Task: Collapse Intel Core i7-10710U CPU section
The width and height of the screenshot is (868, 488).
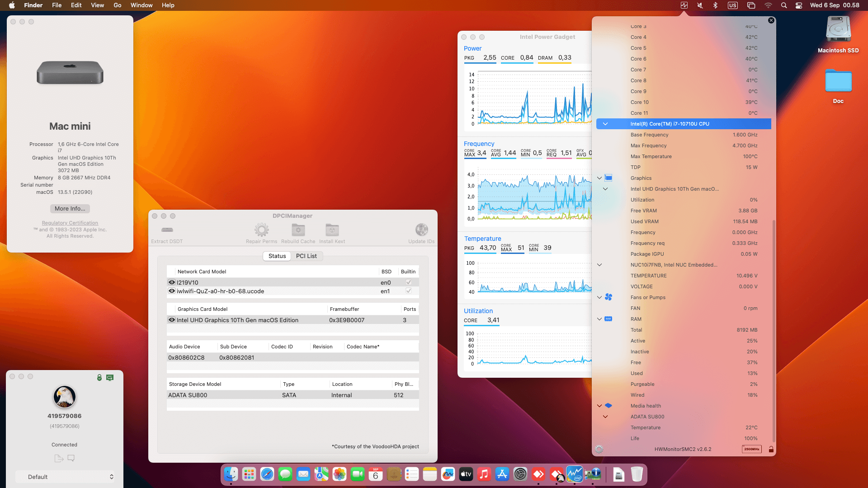Action: point(605,124)
